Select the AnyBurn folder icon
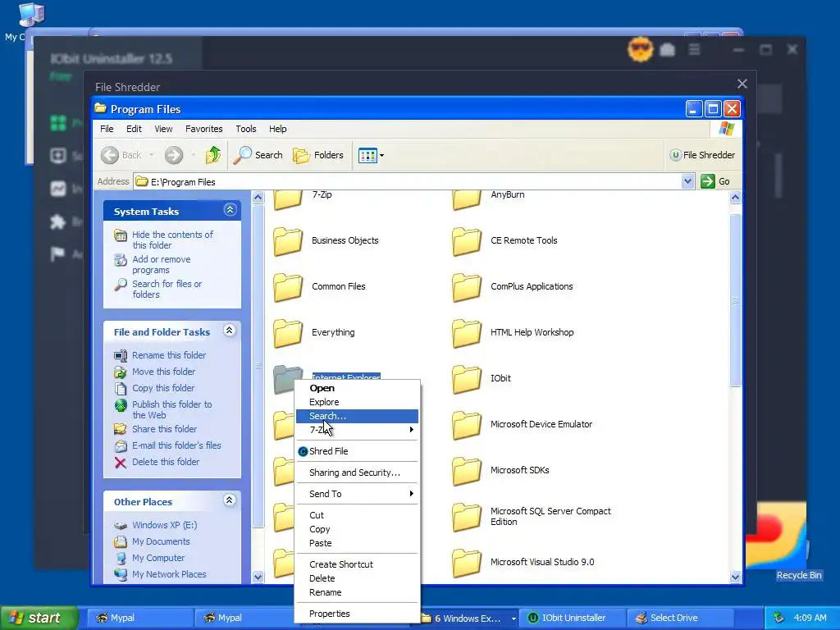The width and height of the screenshot is (840, 630). click(467, 199)
